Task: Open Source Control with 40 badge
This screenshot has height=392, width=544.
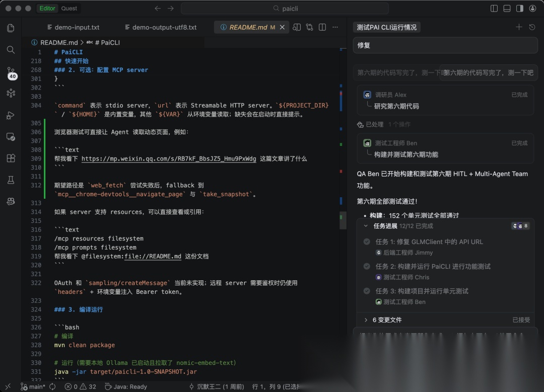Action: tap(12, 73)
